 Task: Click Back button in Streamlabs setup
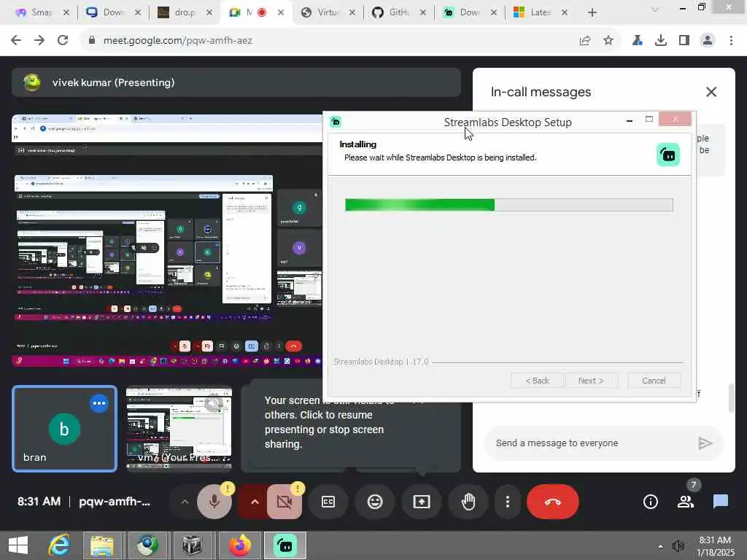[x=537, y=381]
